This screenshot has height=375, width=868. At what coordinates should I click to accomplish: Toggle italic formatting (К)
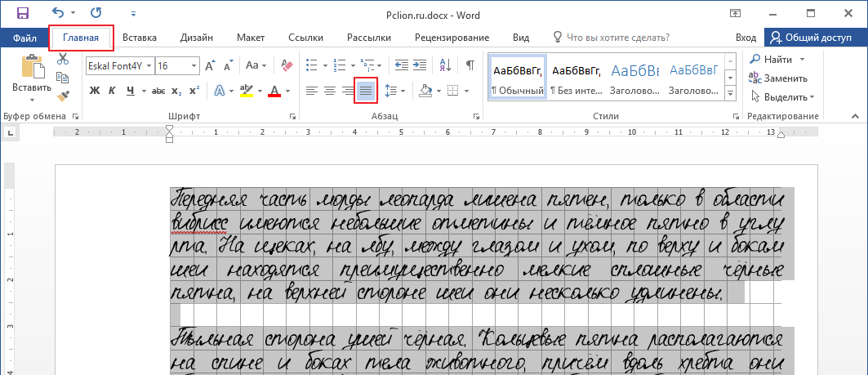(x=112, y=90)
